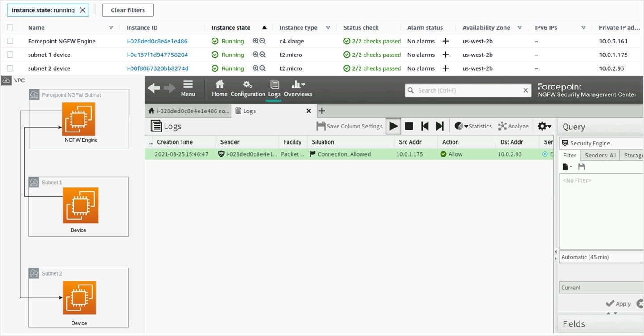Screen dimensions: 644x336
Task: Sort logs by Creation Time column
Action: (175, 142)
